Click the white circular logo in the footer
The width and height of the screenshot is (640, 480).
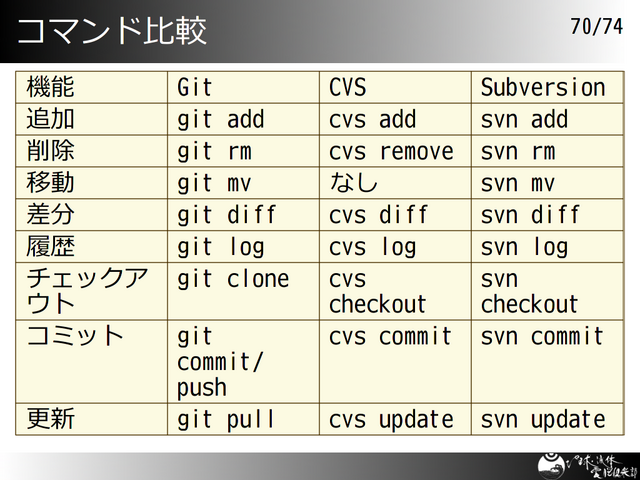tap(548, 466)
